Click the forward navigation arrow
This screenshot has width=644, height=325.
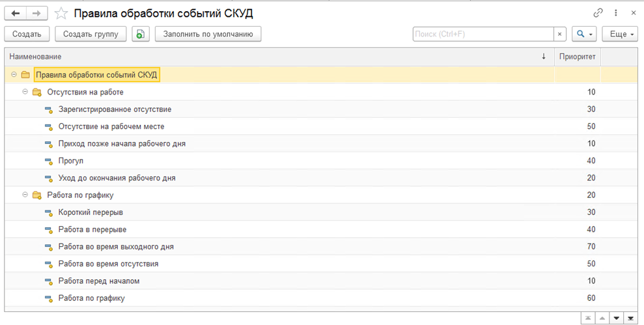37,13
